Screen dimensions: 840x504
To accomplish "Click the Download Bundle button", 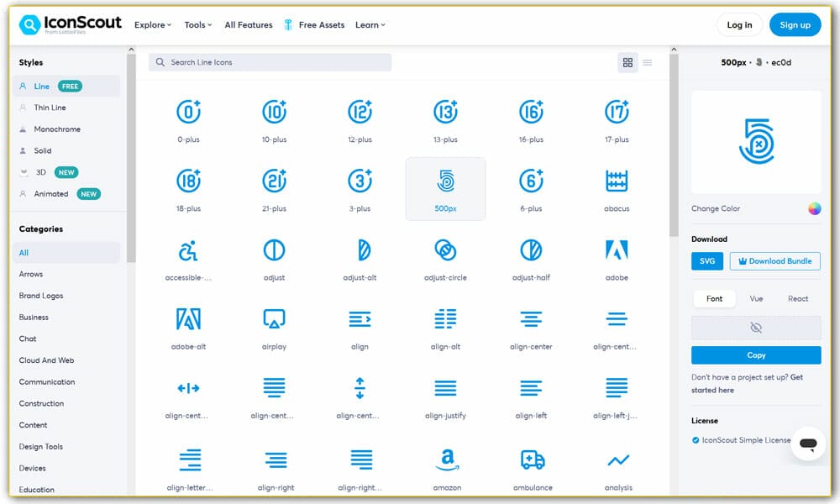I will point(774,261).
